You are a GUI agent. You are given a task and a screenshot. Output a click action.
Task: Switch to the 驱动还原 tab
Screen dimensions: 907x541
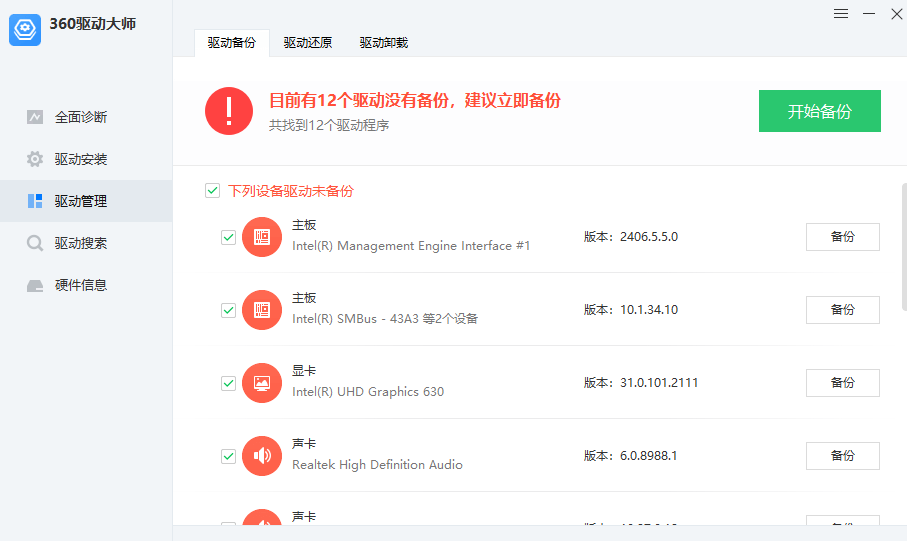click(308, 43)
